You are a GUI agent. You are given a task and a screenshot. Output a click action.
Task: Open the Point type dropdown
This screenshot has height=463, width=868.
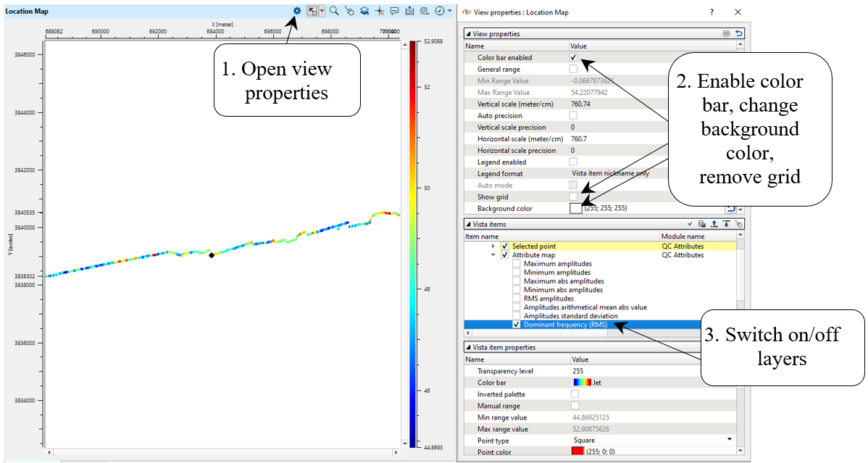coord(729,440)
